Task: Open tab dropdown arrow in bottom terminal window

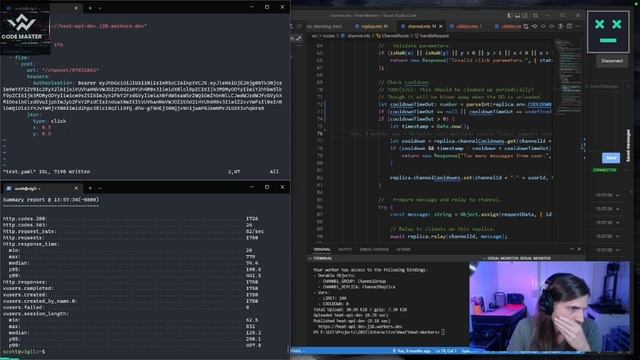Action: click(100, 188)
